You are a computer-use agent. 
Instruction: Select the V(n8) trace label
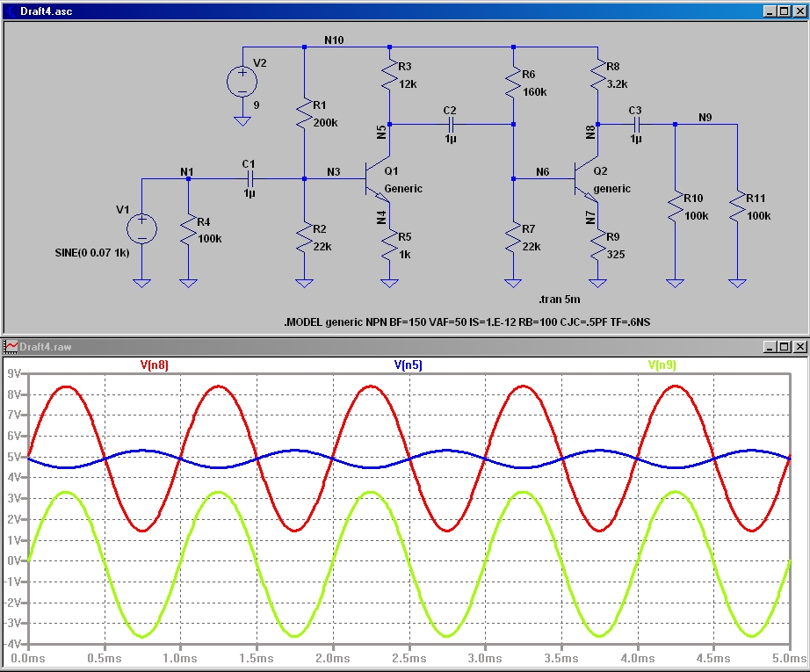[x=155, y=365]
